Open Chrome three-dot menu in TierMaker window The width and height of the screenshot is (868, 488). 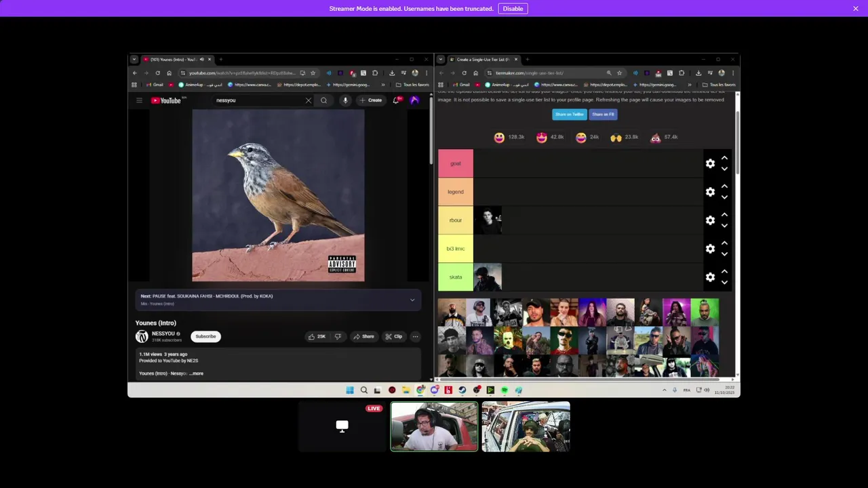(733, 73)
